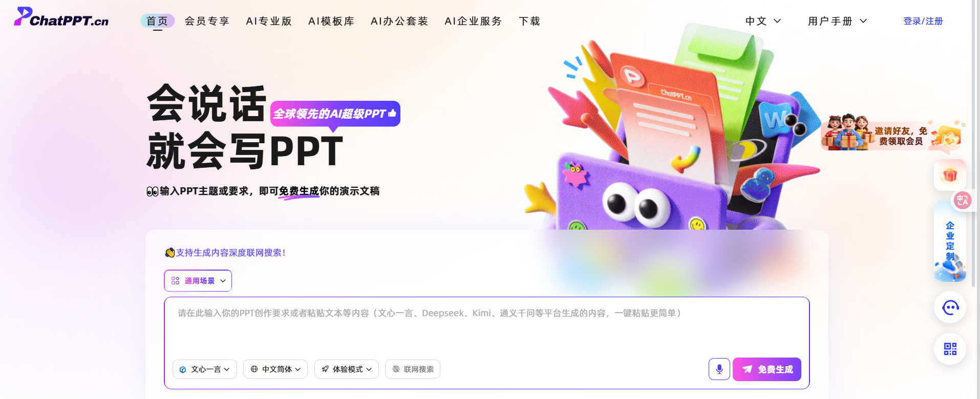Click the 登录/注册 link
Screen dimensions: 980x399
(x=923, y=21)
